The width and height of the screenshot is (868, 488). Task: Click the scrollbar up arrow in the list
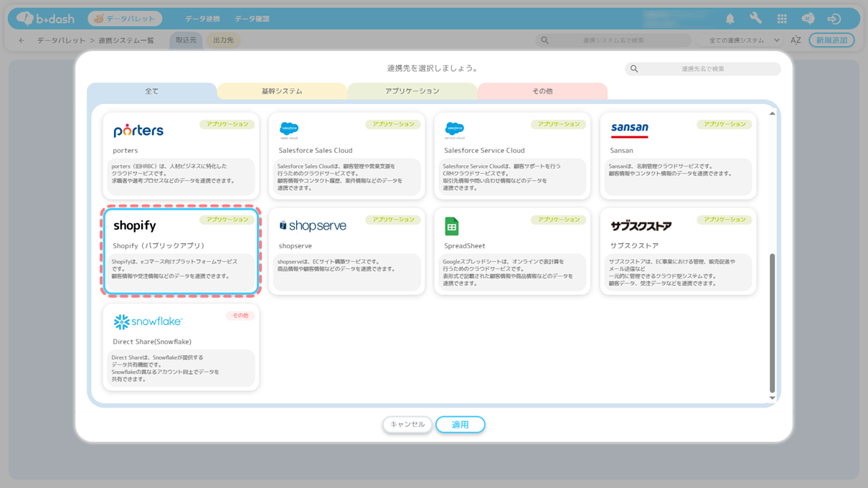(772, 113)
